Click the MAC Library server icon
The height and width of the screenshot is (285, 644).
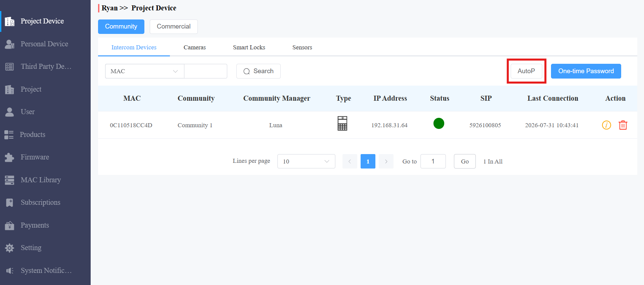click(10, 180)
